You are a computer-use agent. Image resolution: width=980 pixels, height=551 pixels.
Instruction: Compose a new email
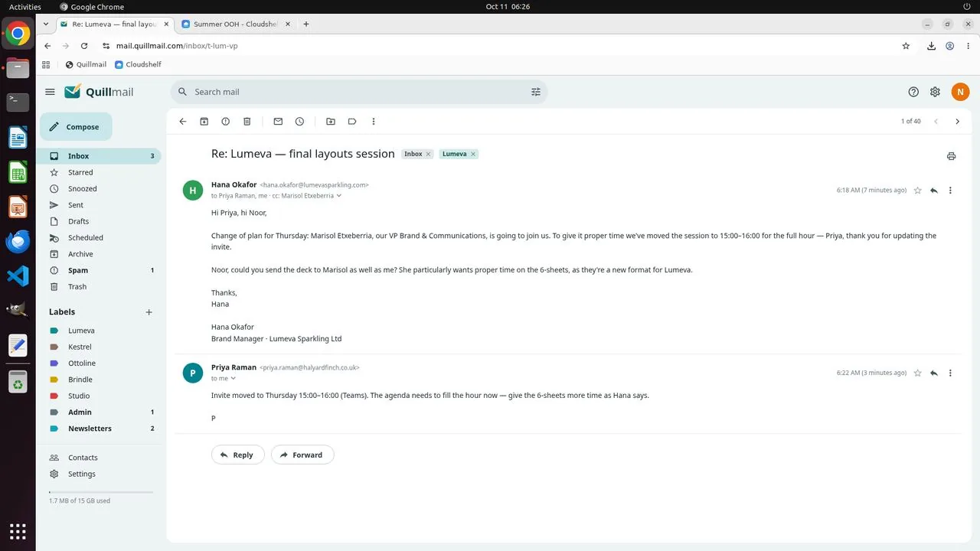click(x=76, y=127)
